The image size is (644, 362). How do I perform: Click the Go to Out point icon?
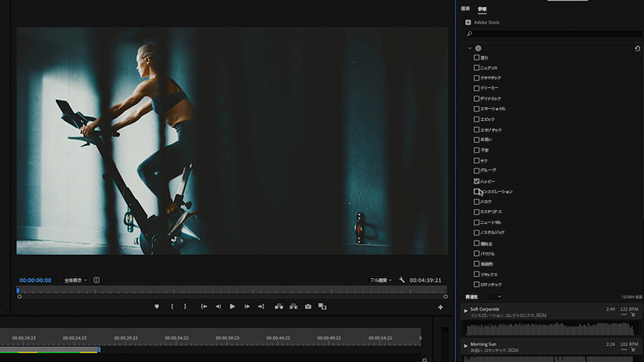pos(261,307)
